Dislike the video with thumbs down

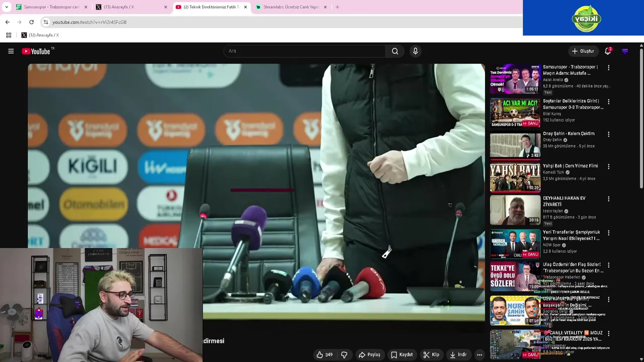tap(344, 354)
